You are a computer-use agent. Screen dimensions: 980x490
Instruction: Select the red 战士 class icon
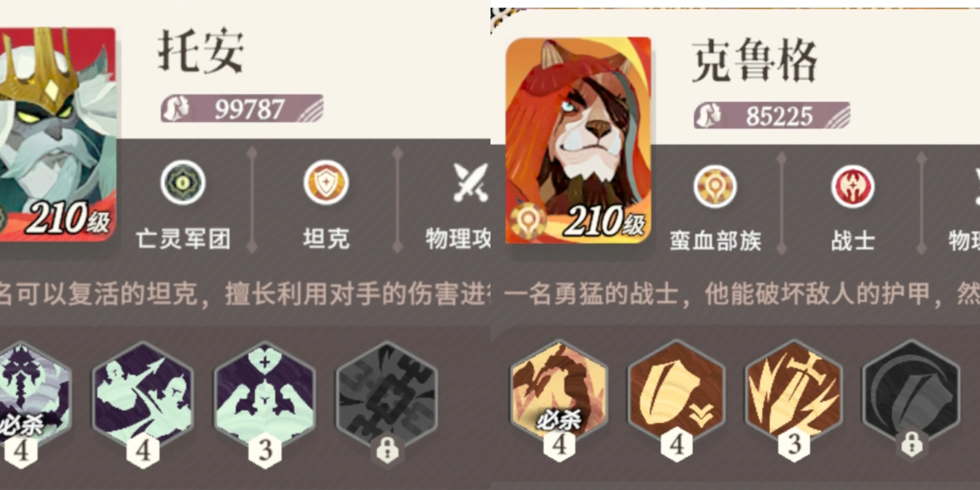click(x=852, y=186)
